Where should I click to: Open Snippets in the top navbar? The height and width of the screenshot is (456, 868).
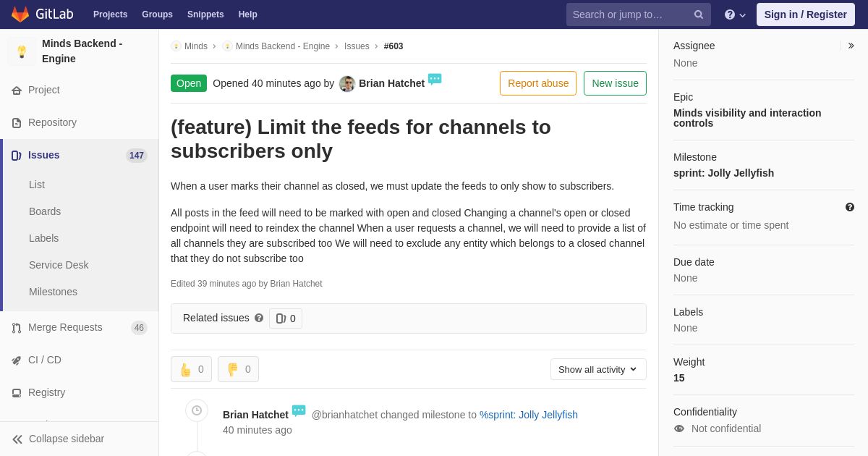click(205, 14)
